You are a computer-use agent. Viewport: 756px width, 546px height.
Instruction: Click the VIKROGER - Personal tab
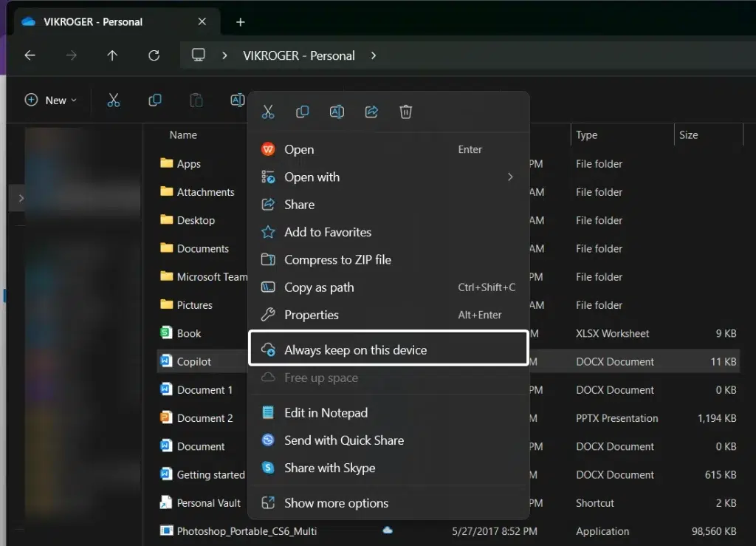117,22
